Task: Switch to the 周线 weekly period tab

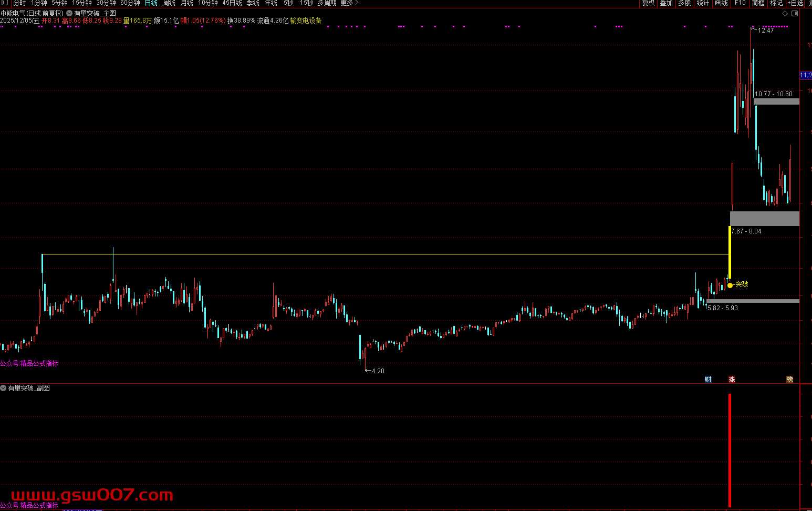Action: pos(169,3)
